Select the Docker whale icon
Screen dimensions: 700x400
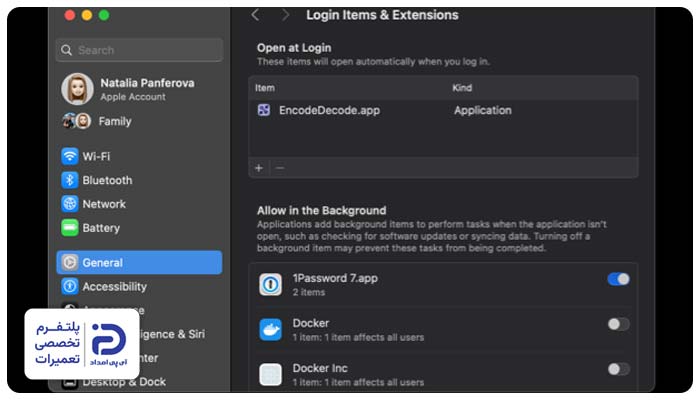coord(271,329)
